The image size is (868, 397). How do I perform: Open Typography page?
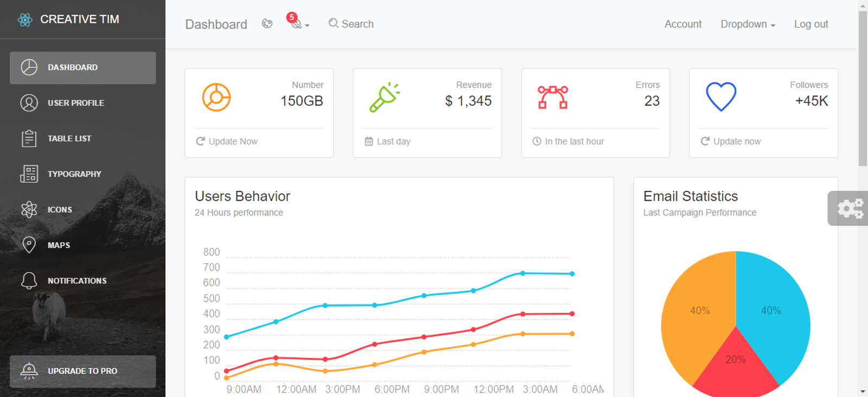click(x=82, y=174)
